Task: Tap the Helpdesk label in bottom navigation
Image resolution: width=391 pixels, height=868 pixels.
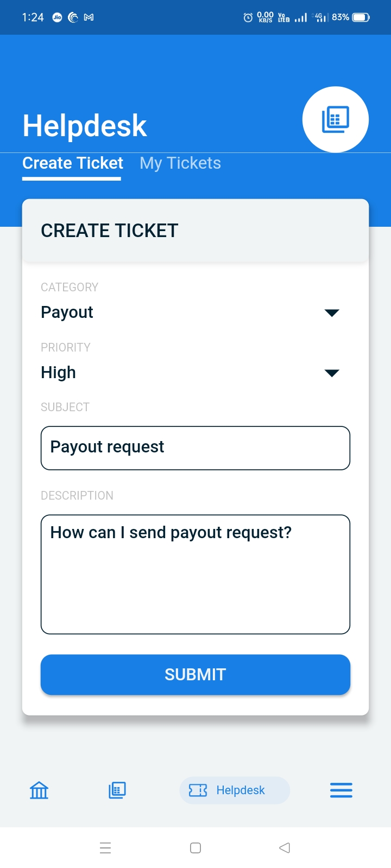Action: [x=241, y=790]
